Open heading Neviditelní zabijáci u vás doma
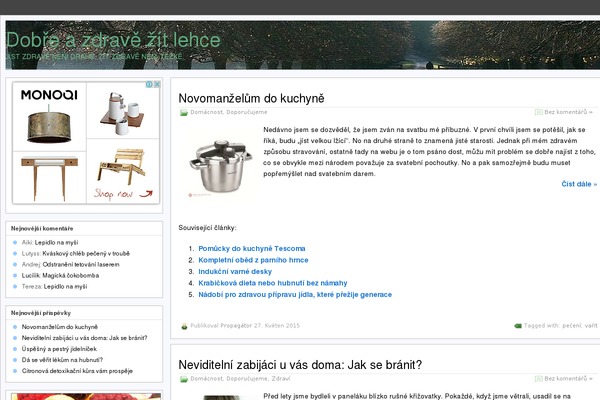Screen dimensions: 600x400 pos(300,365)
